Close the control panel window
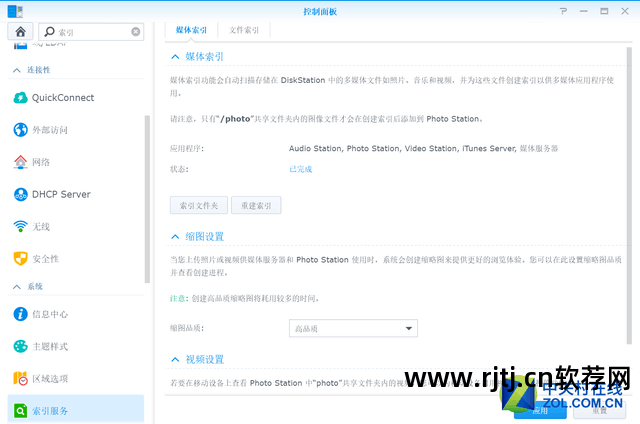 [625, 11]
